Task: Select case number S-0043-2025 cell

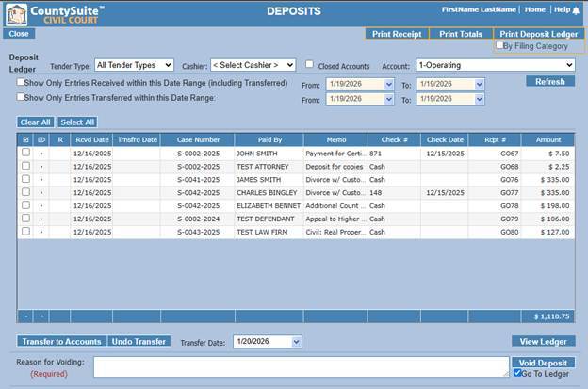Action: 198,232
